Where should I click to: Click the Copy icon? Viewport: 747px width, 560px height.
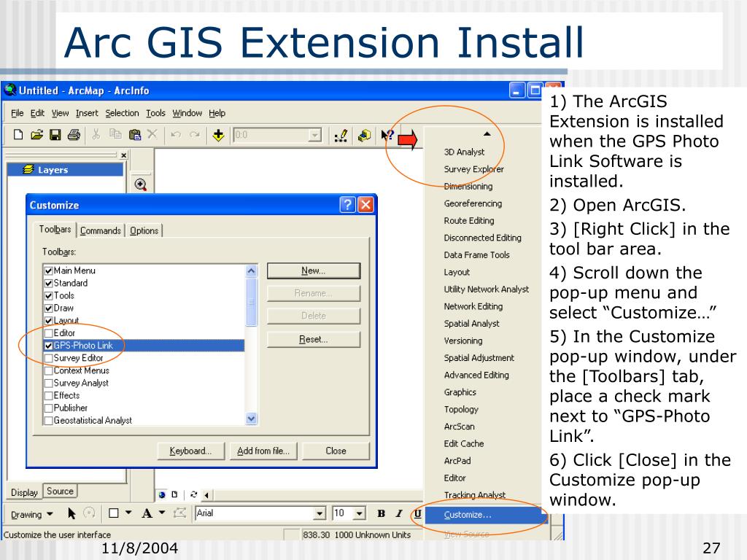pos(115,135)
